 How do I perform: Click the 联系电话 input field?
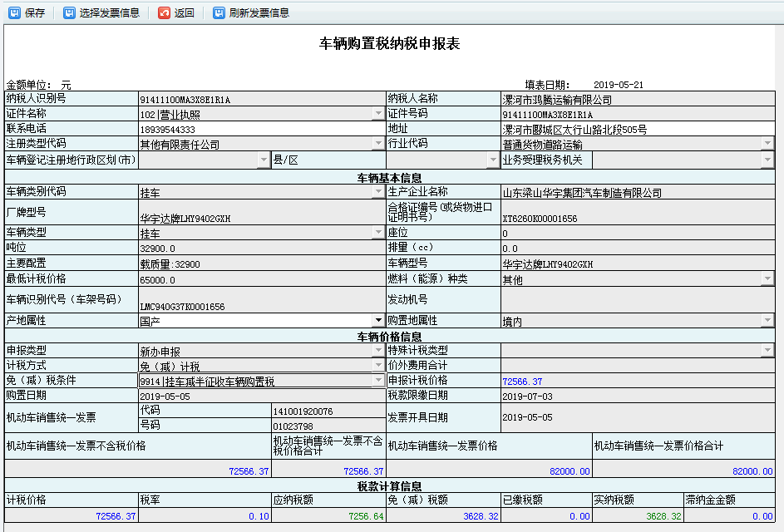(249, 128)
